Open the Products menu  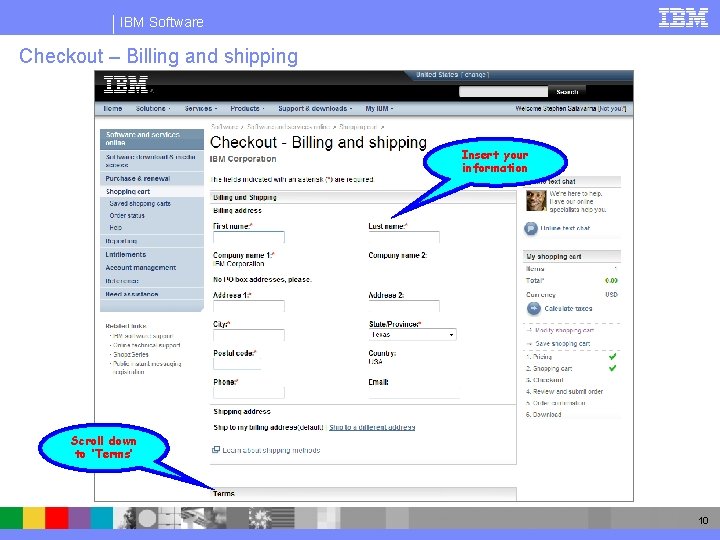[247, 108]
